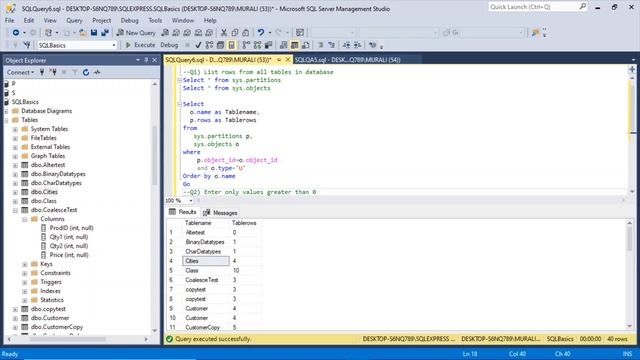This screenshot has height=360, width=640.
Task: Open the File menu
Action: 9,20
